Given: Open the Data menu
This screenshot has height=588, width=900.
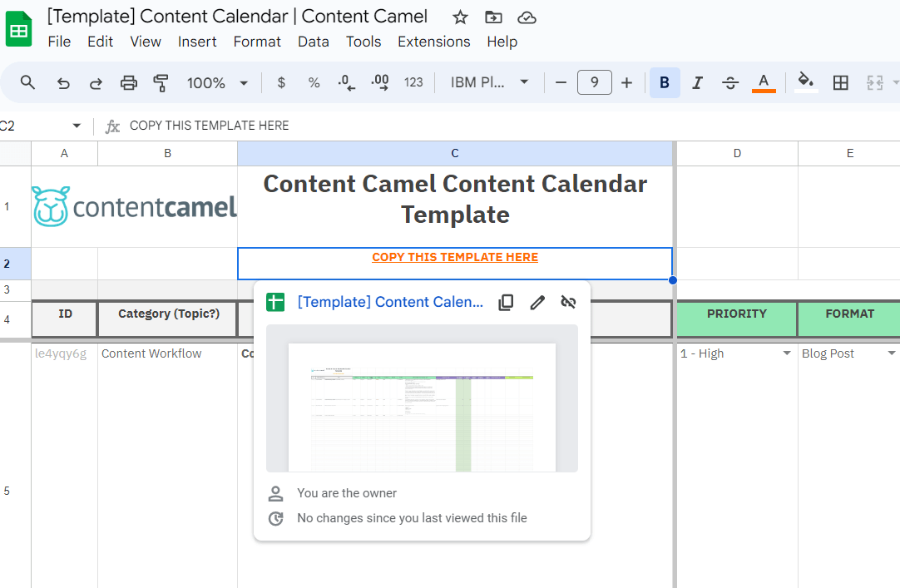Looking at the screenshot, I should pos(313,42).
